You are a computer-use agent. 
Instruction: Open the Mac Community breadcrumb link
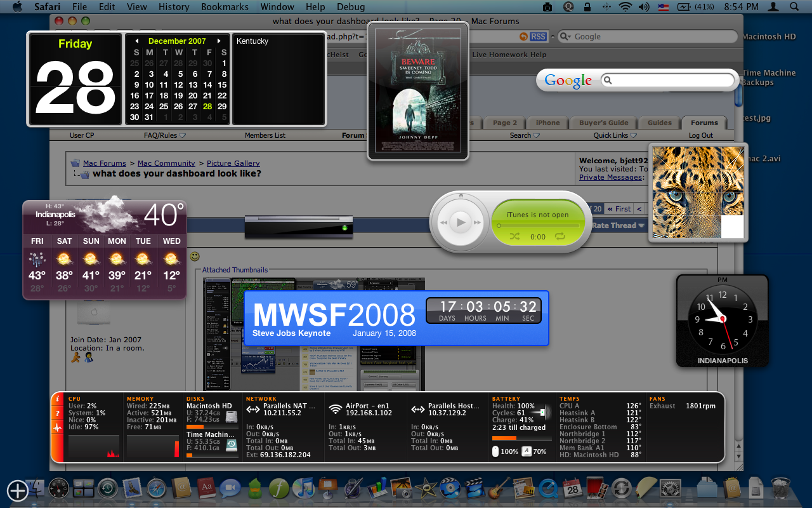coord(166,163)
